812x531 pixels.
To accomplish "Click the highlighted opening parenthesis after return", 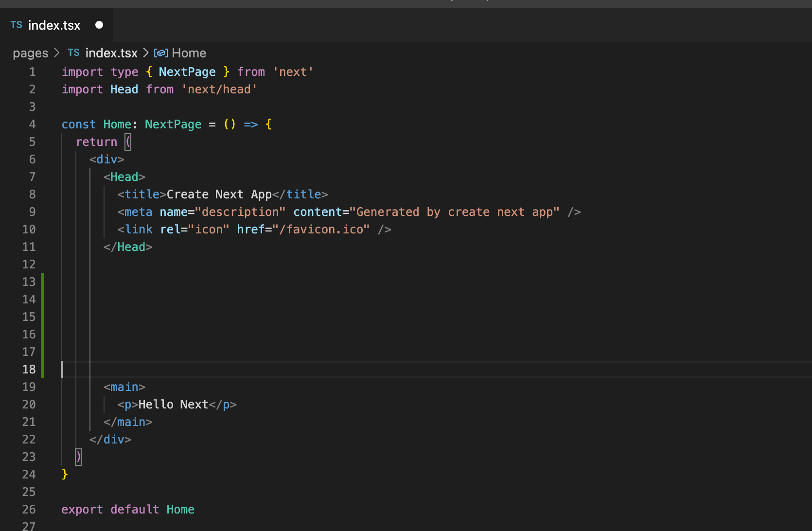I will [128, 142].
